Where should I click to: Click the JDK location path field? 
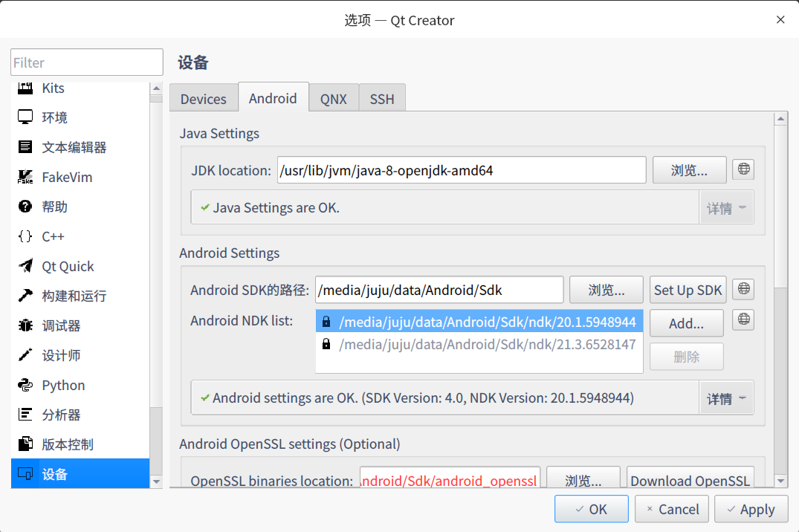point(462,170)
